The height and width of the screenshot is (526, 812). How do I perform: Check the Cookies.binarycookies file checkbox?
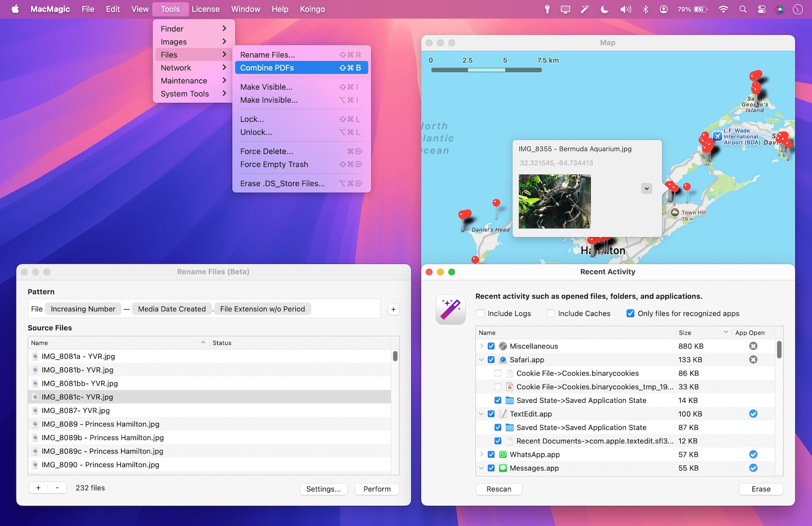coord(498,373)
